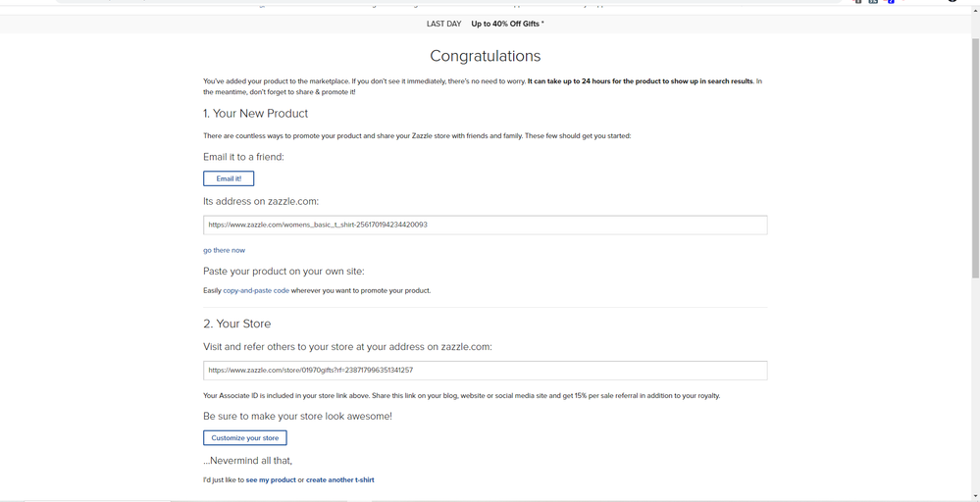Click the 2. Your Store heading

click(x=236, y=324)
